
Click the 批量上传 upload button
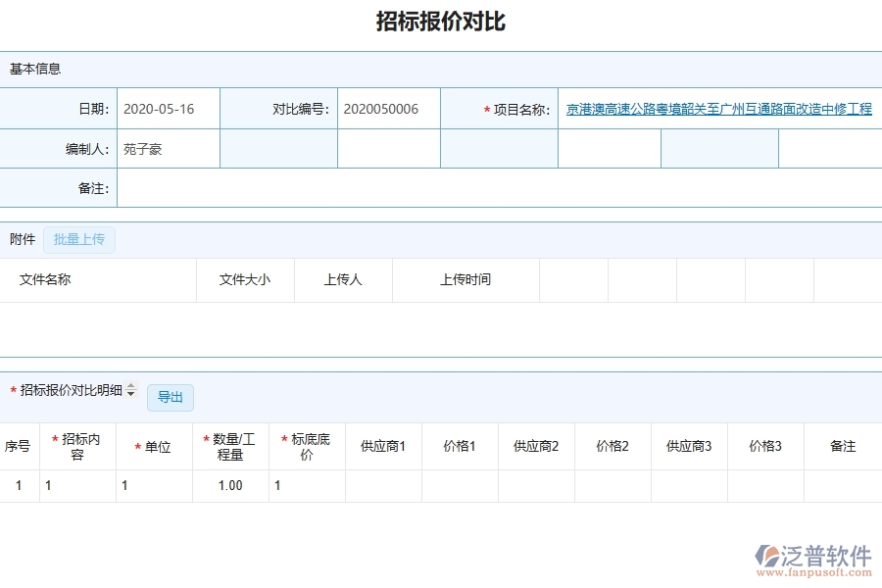pyautogui.click(x=79, y=239)
